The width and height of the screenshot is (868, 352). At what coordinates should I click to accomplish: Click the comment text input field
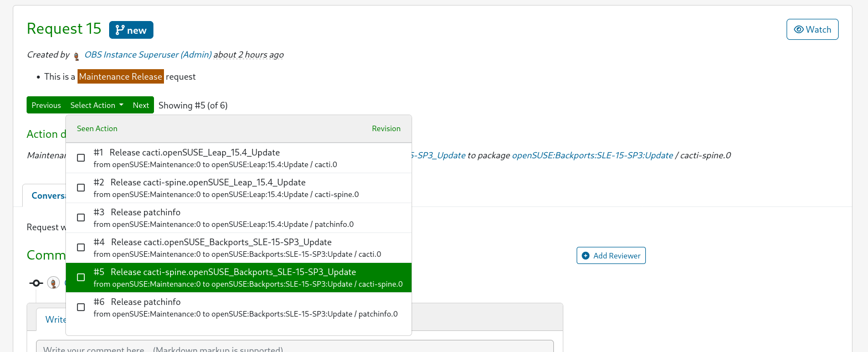[x=294, y=348]
